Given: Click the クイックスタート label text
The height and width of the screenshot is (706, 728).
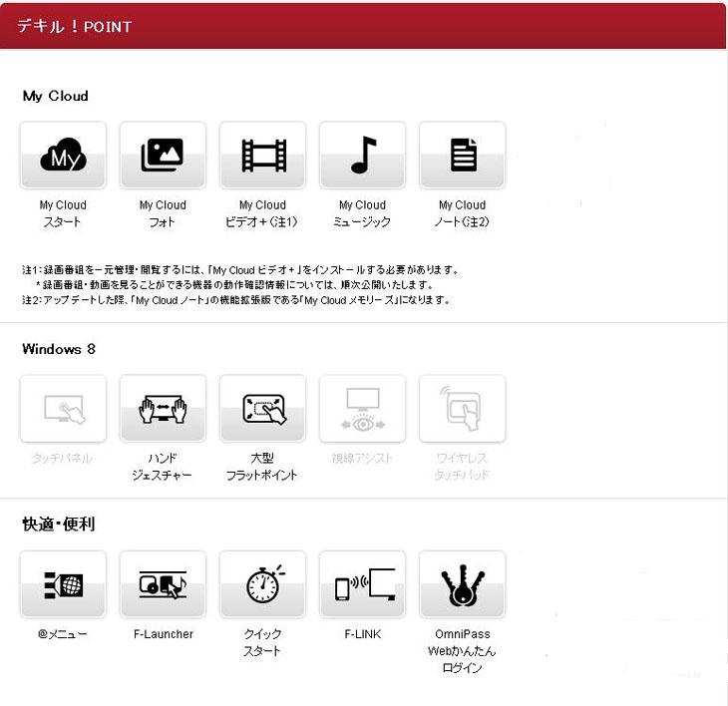Looking at the screenshot, I should pos(262,642).
